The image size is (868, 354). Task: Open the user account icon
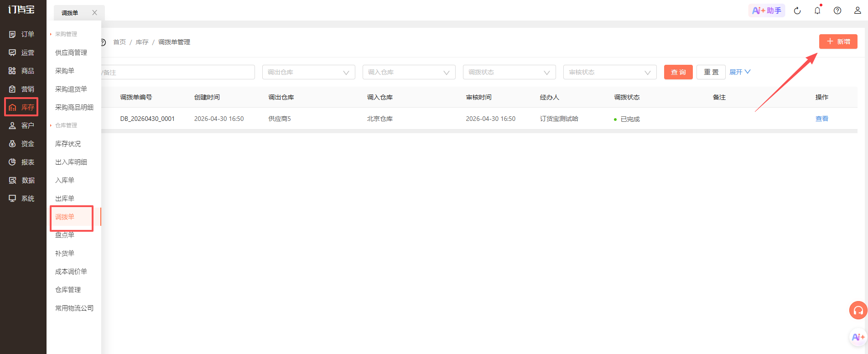coord(858,10)
